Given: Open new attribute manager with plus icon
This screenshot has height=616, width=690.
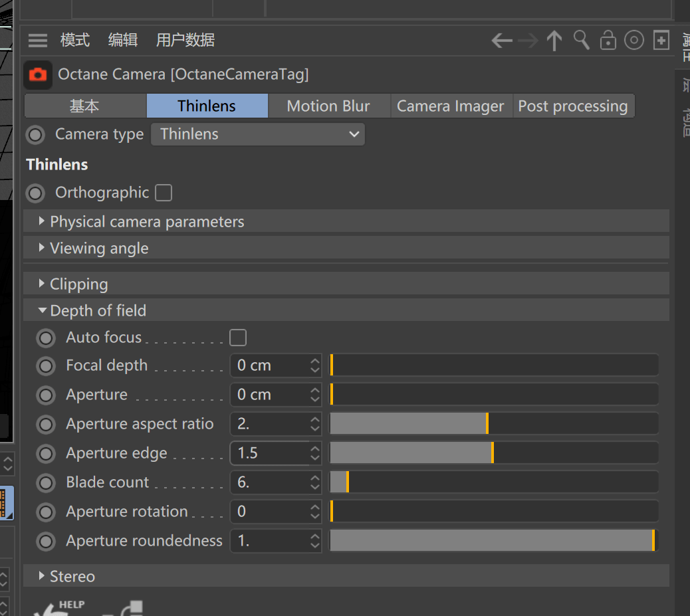Looking at the screenshot, I should pyautogui.click(x=661, y=41).
